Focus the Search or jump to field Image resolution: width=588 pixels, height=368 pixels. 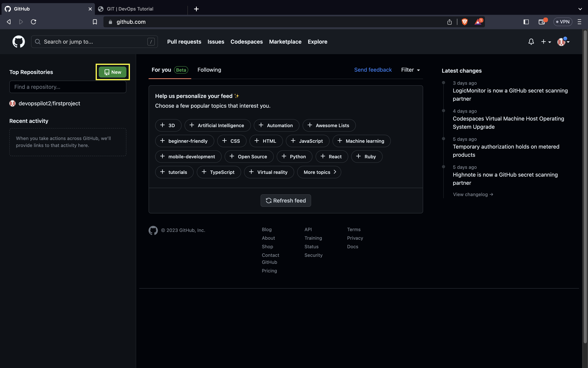(94, 42)
